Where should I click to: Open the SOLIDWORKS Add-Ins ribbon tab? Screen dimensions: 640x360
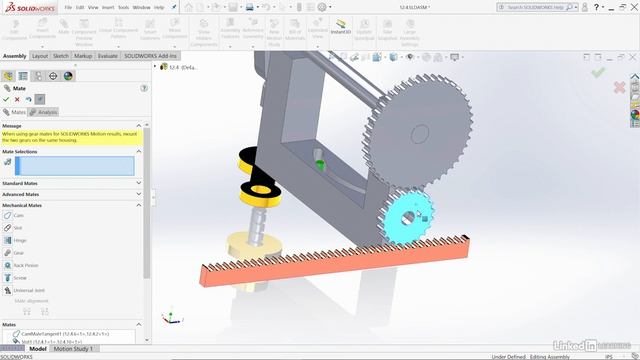click(150, 56)
